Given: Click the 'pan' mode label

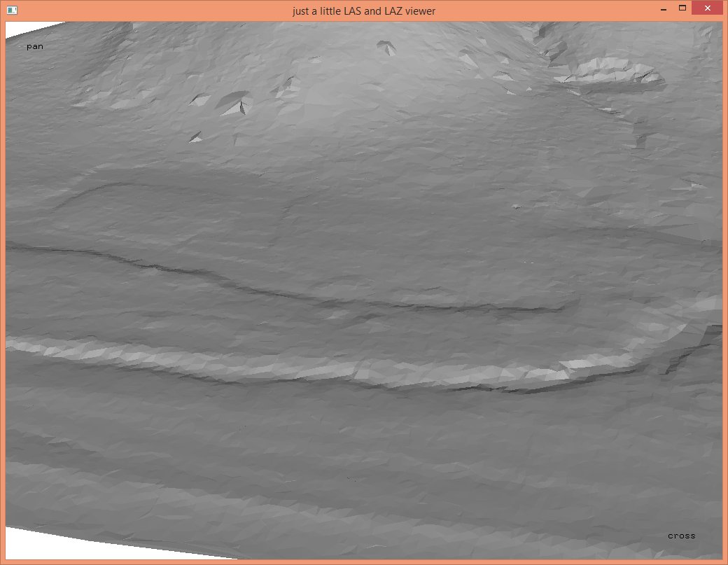Looking at the screenshot, I should (x=35, y=47).
